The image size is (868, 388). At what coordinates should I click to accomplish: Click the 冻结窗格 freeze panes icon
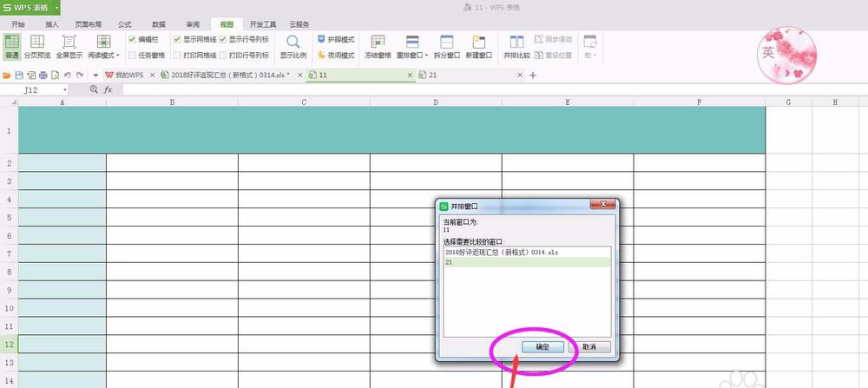(378, 47)
